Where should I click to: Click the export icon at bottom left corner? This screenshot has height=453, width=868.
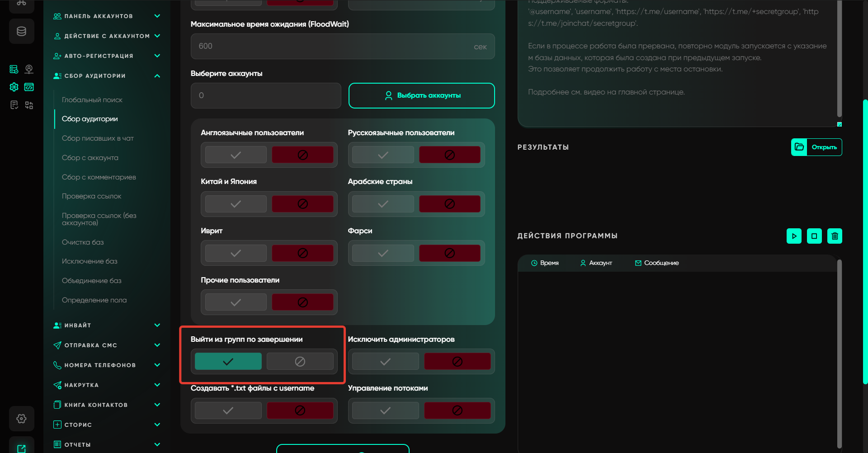point(21,448)
